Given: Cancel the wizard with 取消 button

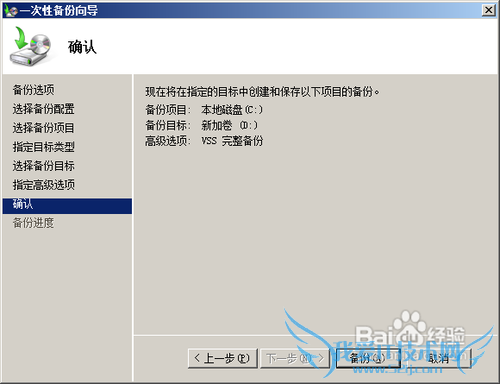Looking at the screenshot, I should pyautogui.click(x=438, y=358).
